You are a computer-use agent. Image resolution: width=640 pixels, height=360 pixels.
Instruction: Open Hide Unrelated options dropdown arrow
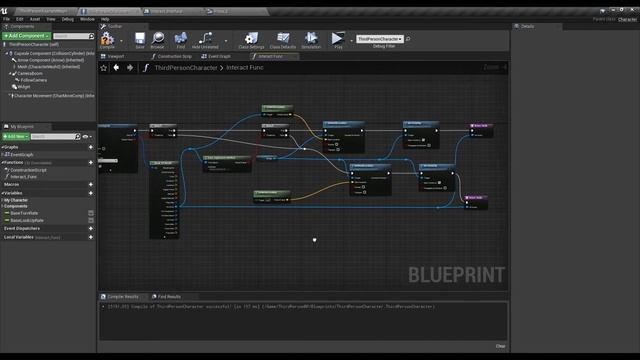(x=226, y=41)
